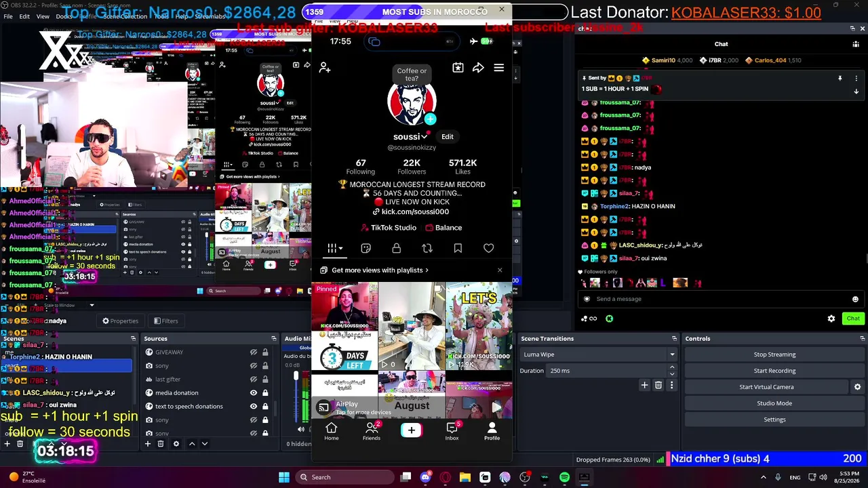Enable Studio Mode
This screenshot has height=488, width=868.
(x=774, y=403)
